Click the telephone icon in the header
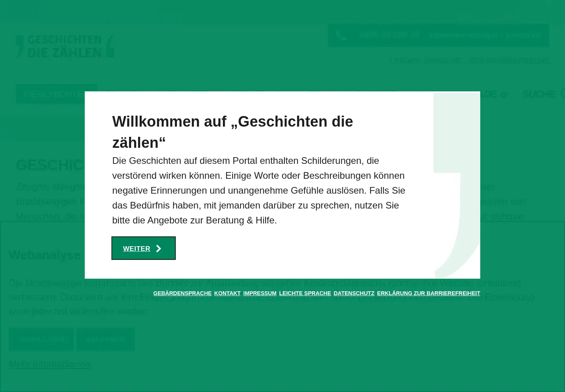Viewport: 565px width, 392px height. point(341,35)
